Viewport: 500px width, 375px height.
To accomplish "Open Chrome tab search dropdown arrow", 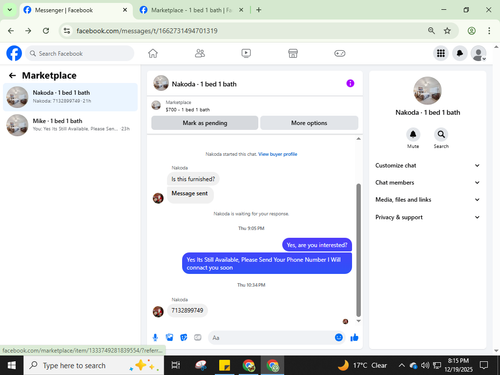I will pos(10,10).
